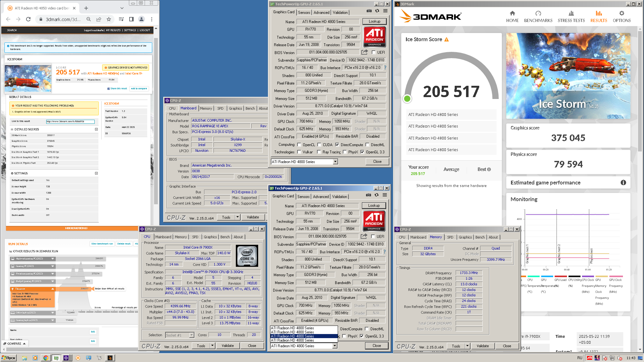Image resolution: width=644 pixels, height=362 pixels.
Task: Toggle OpenCL checkbox in top GPU-Z
Action: pos(299,145)
